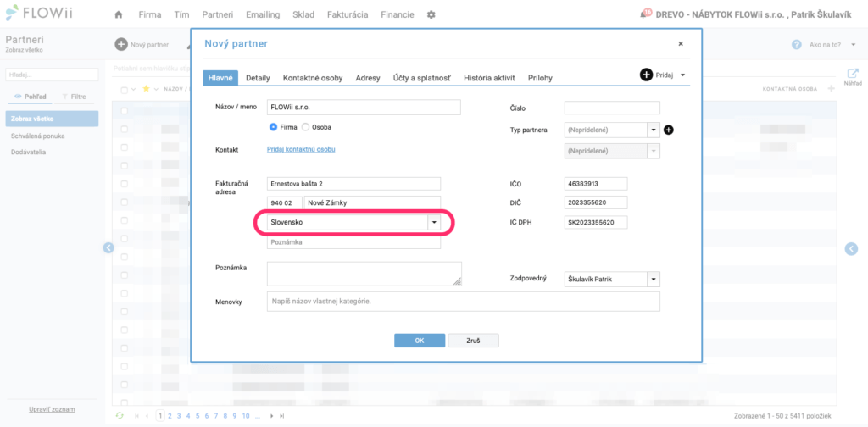Refresh the partner list
This screenshot has width=868, height=427.
(x=119, y=415)
